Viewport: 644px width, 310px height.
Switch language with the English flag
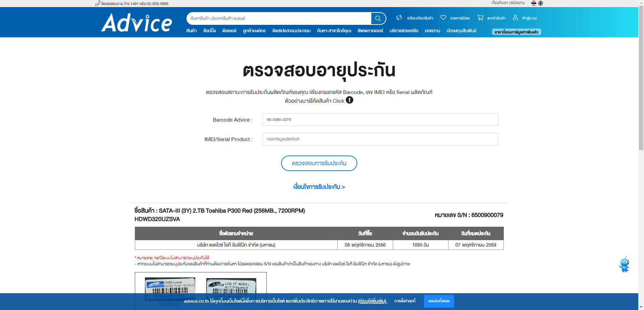click(x=540, y=3)
